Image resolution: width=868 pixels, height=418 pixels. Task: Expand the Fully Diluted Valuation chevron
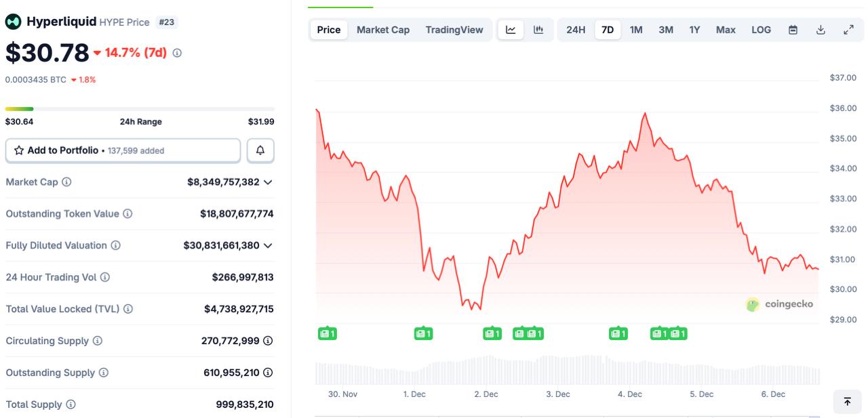pyautogui.click(x=268, y=245)
